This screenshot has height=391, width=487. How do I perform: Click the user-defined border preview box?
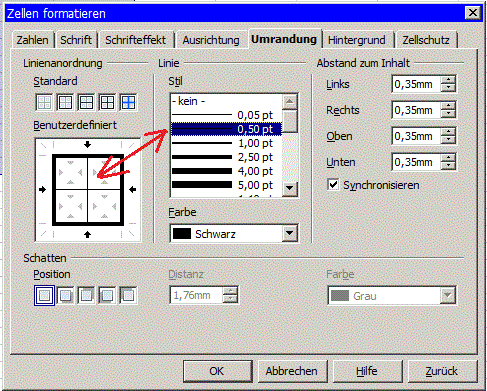pyautogui.click(x=88, y=190)
